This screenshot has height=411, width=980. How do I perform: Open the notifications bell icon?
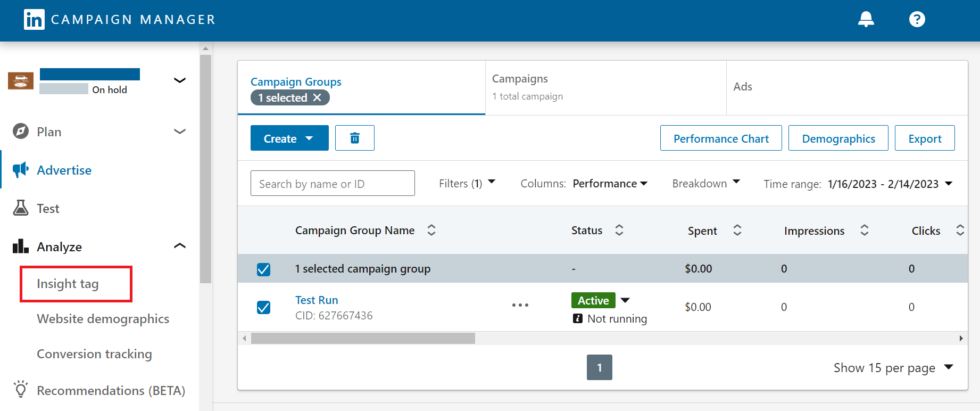(x=866, y=19)
